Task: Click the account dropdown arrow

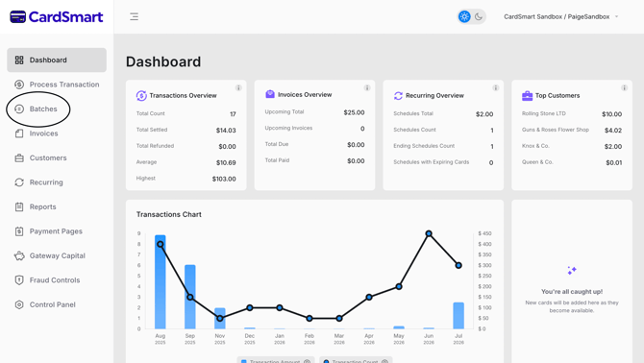Action: click(x=616, y=17)
